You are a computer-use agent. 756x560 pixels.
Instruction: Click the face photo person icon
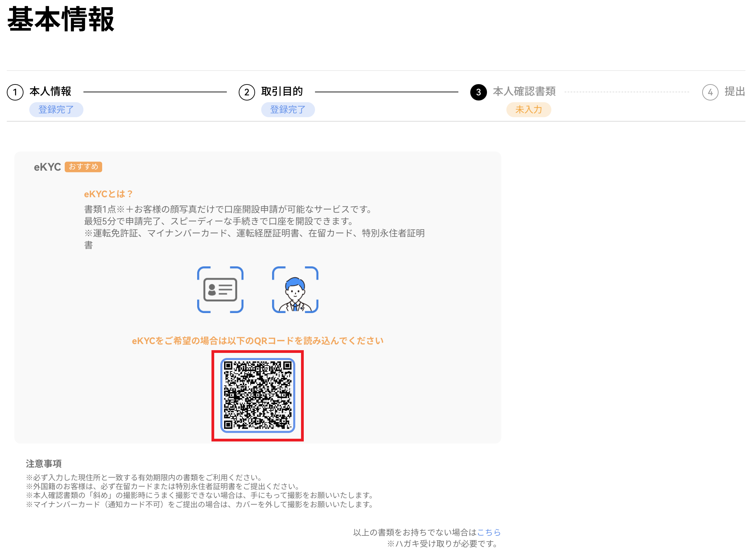coord(295,290)
